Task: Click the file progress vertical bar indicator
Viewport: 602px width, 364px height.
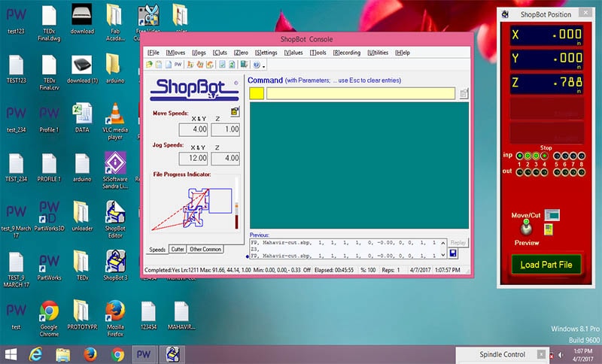Action: coord(237,202)
